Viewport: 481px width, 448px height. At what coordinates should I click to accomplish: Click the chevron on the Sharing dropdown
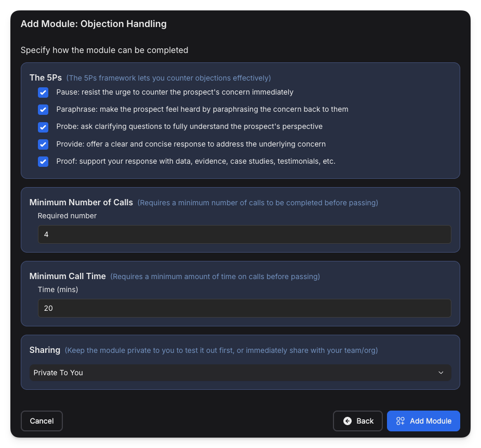click(x=441, y=373)
